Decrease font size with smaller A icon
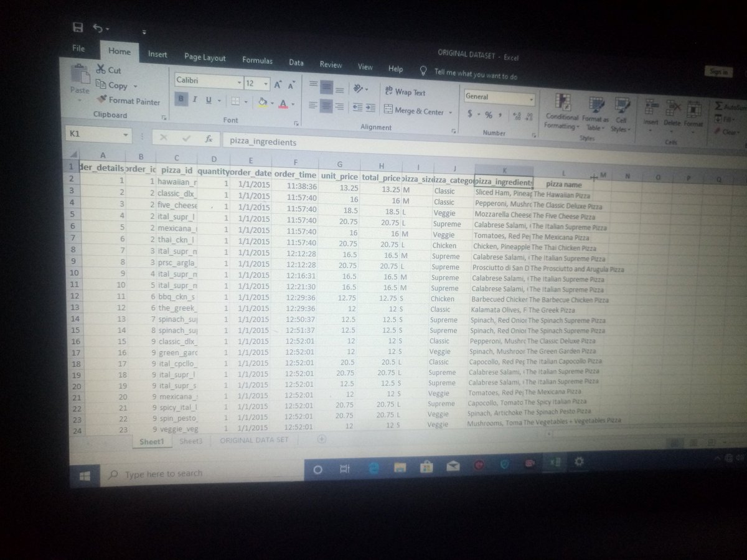 291,85
